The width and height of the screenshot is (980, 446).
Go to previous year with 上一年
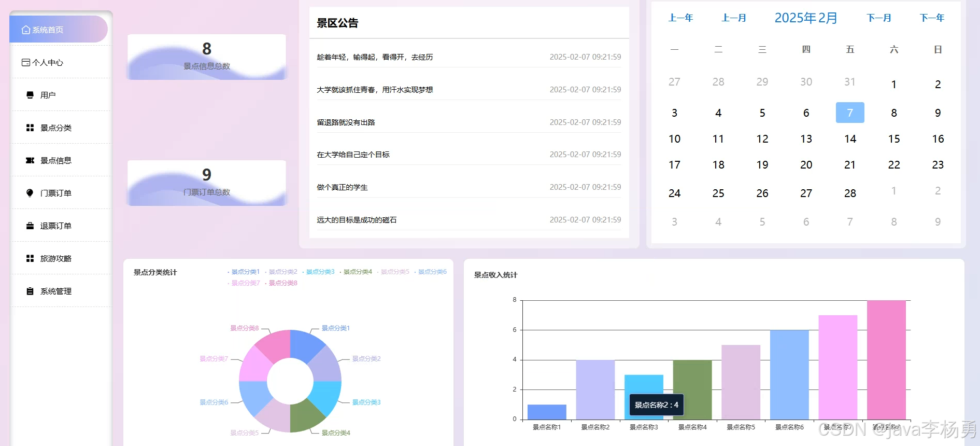(x=680, y=18)
